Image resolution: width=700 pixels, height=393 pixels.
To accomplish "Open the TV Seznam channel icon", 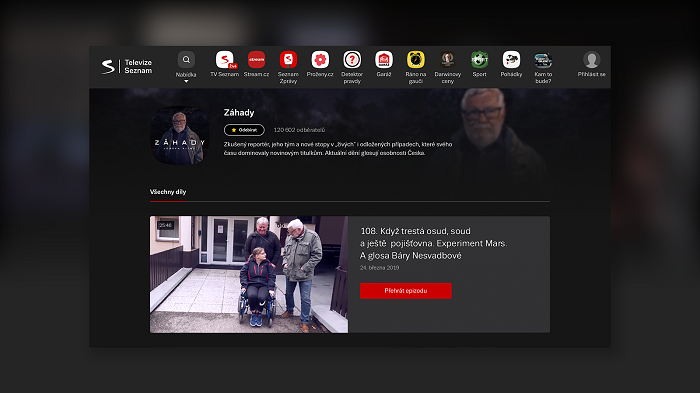I will 225,59.
